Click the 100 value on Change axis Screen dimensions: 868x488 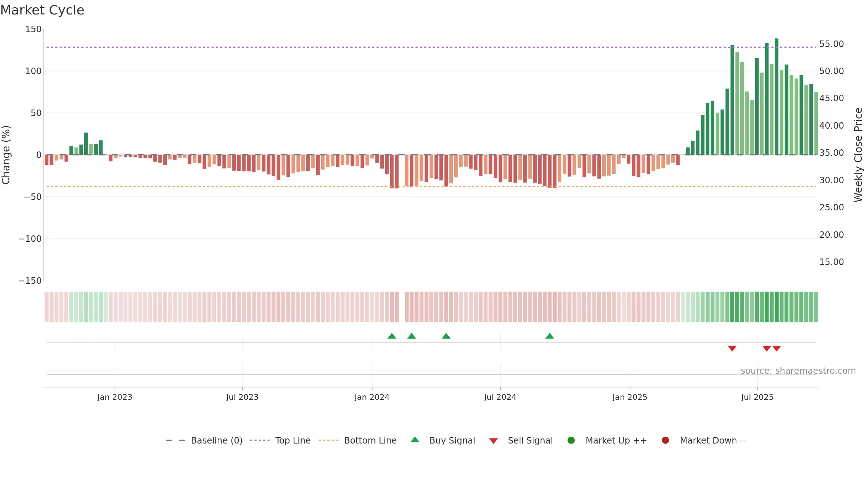point(33,71)
